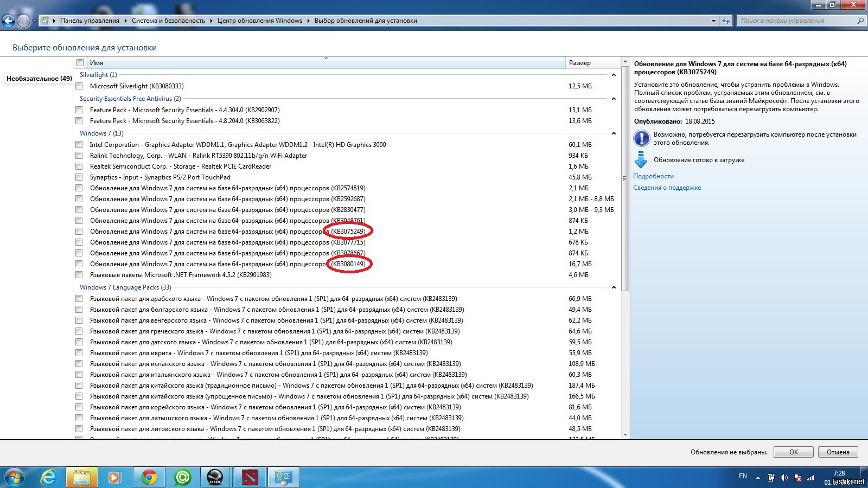Select the Языковые пакеты .NET Framework 4.5.2 row
This screenshot has height=488, width=868.
[347, 275]
